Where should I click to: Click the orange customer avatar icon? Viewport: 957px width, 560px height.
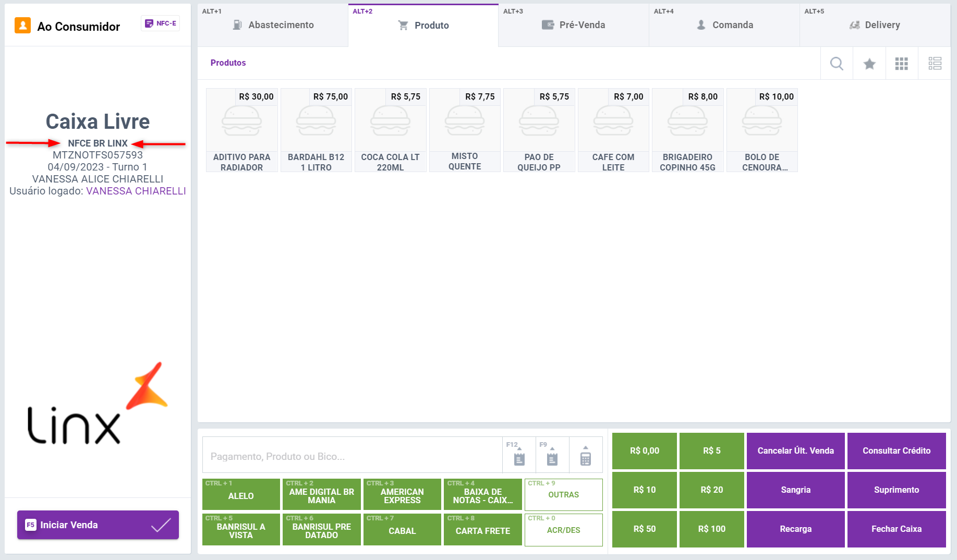pyautogui.click(x=22, y=26)
